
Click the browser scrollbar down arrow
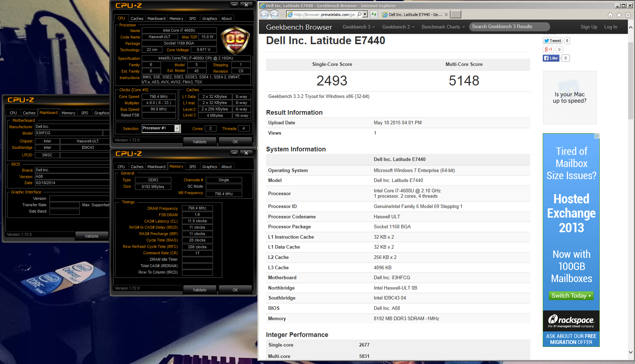(631, 352)
